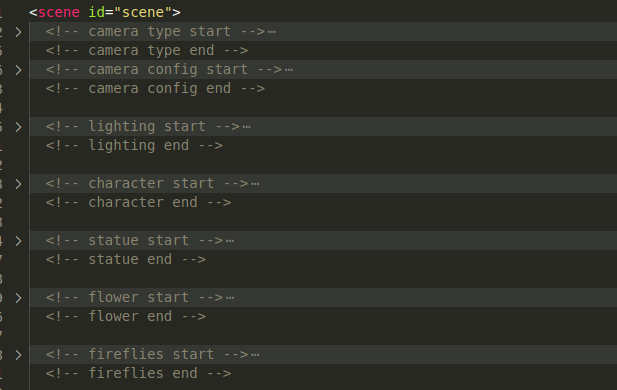This screenshot has height=390, width=617.
Task: Expand the folded camera type section
Action: [18, 32]
